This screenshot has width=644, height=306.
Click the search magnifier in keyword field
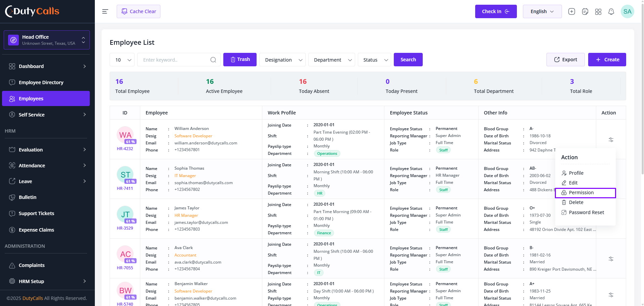(213, 60)
